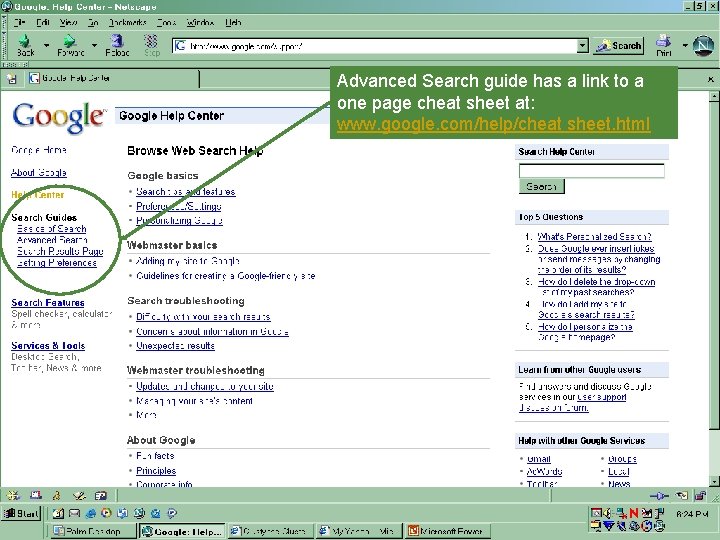Open the Print button dropdown arrow
The image size is (720, 540).
coord(685,45)
